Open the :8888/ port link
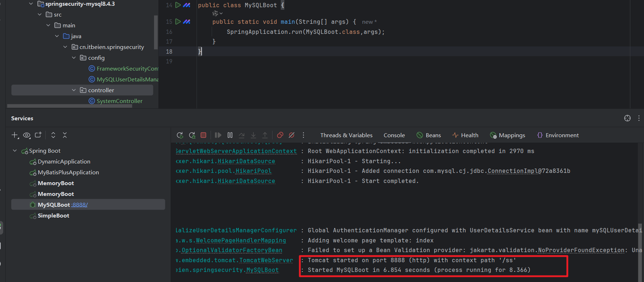The height and width of the screenshot is (282, 644). [x=80, y=205]
